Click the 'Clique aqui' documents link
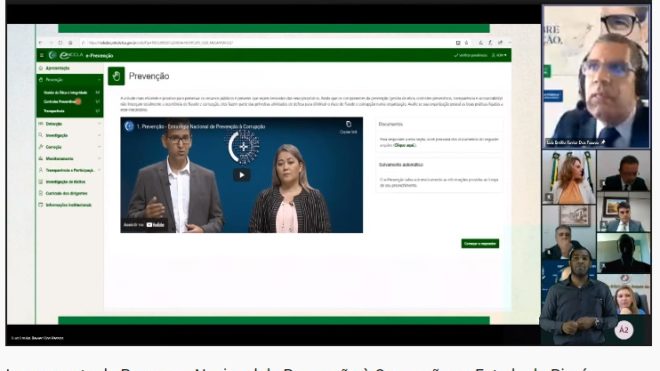 pos(405,145)
